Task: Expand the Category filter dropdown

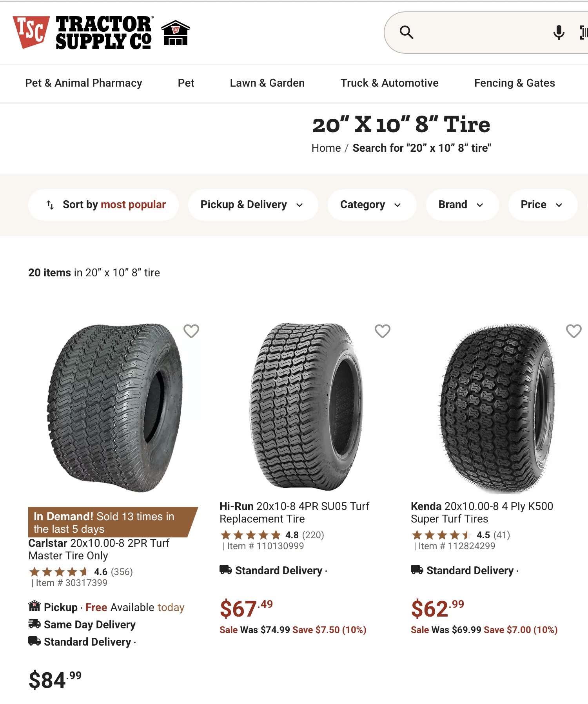Action: [x=371, y=205]
